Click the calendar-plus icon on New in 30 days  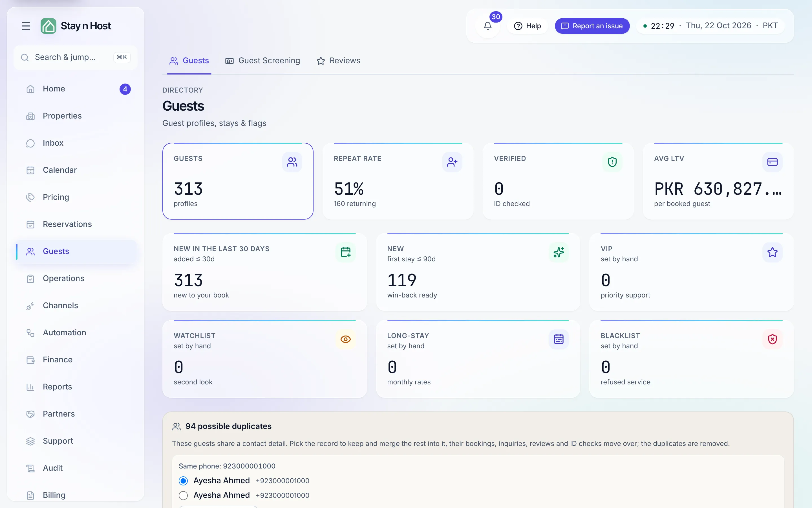click(345, 252)
